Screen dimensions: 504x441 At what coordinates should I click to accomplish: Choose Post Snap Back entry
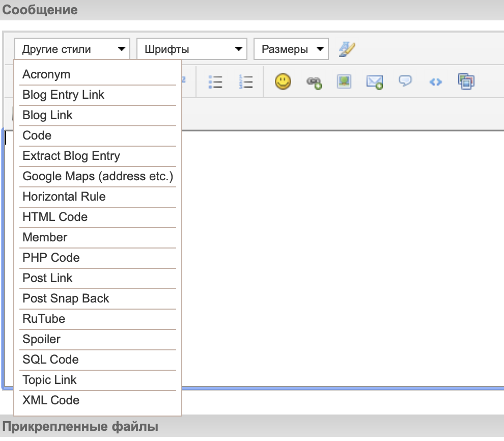(x=98, y=298)
